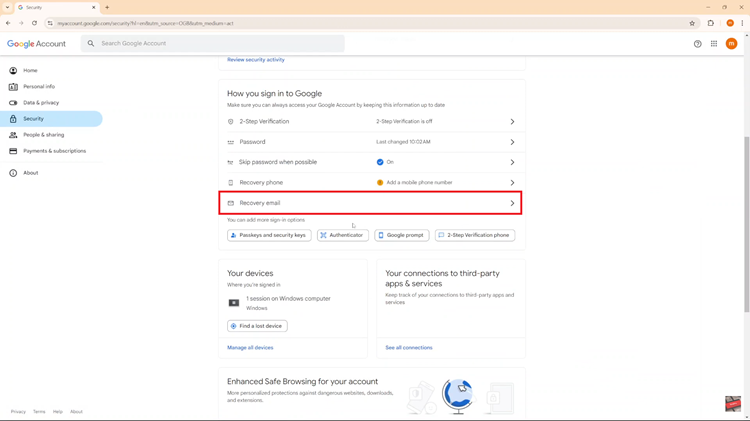
Task: Click the People & sharing icon
Action: click(x=13, y=135)
